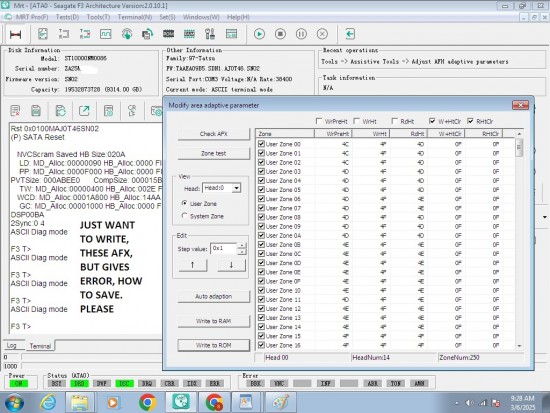Close the Modify area adaptive parameter dialog
Image resolution: width=550 pixels, height=413 pixels.
(x=521, y=105)
